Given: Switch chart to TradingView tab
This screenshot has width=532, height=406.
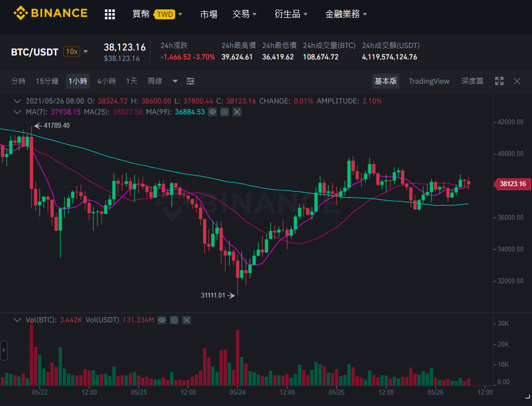Looking at the screenshot, I should point(429,81).
